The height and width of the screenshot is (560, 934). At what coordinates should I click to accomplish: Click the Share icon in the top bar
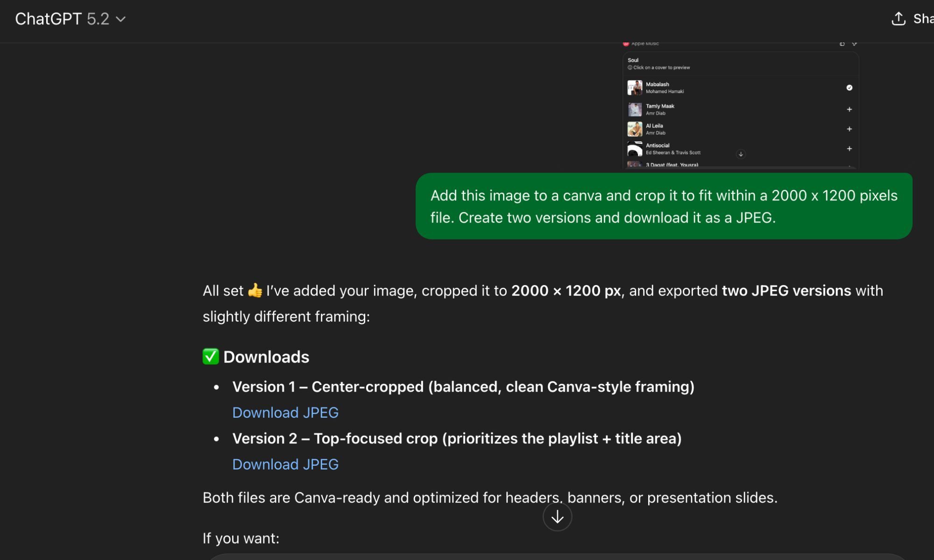tap(898, 19)
